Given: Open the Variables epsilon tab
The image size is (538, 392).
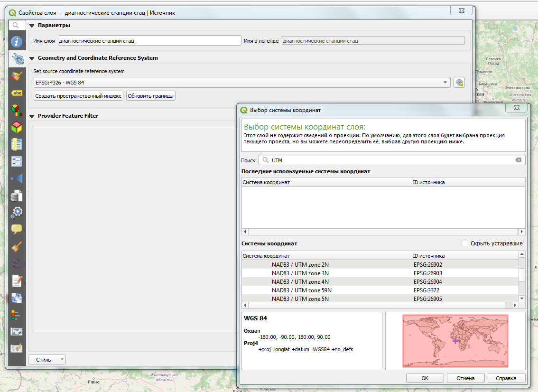Looking at the screenshot, I should pyautogui.click(x=17, y=263).
